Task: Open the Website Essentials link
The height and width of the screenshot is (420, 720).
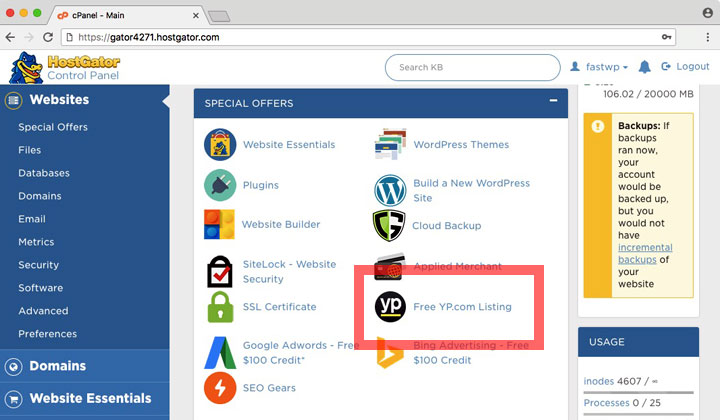Action: pos(289,145)
